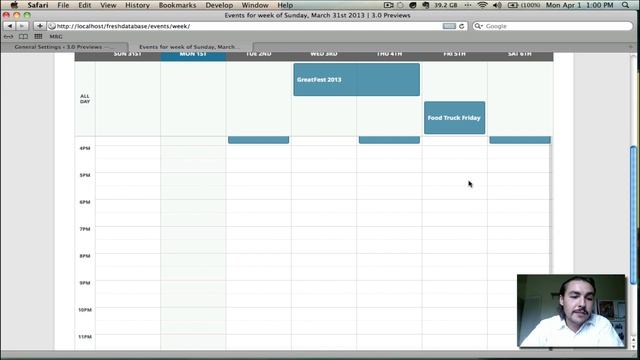Screen dimensions: 640x360
Task: Open the Apple menu
Action: (14, 5)
